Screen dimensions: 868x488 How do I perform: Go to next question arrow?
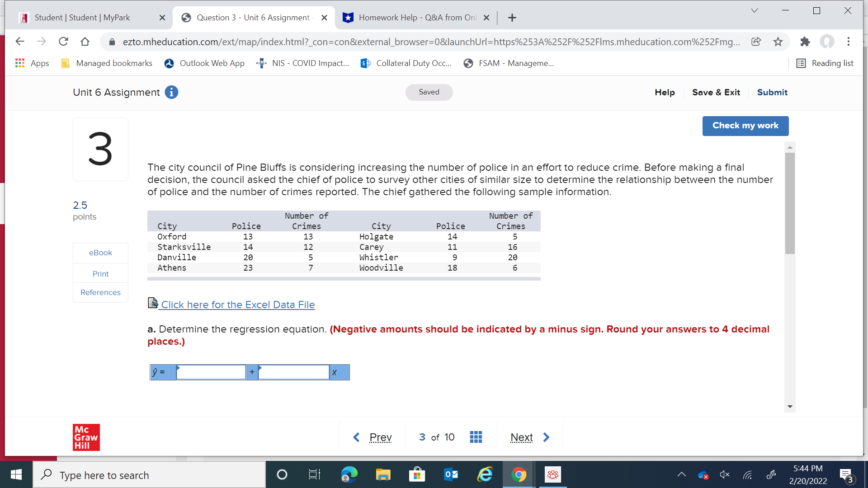point(546,437)
